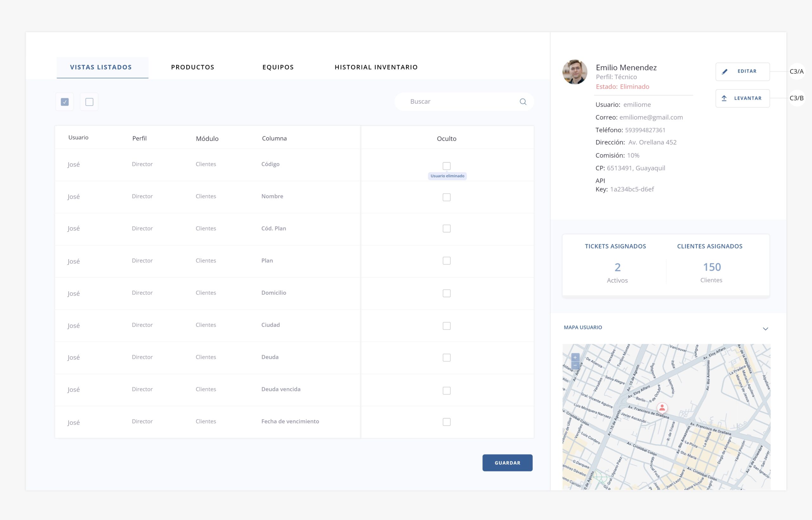Collapse the Mapa Usuario section chevron
Viewport: 812px width, 520px height.
(765, 329)
